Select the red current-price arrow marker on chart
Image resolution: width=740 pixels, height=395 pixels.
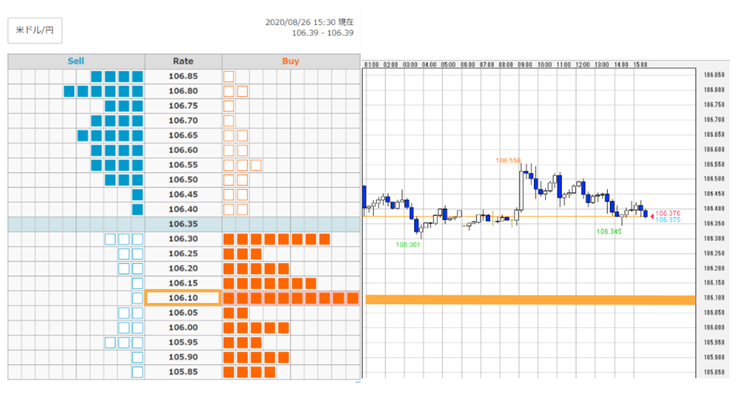[x=652, y=217]
